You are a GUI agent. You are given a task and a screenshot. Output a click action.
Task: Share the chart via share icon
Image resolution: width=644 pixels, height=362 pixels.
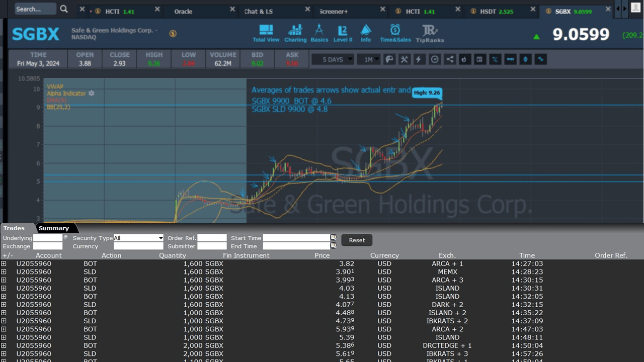point(450,59)
